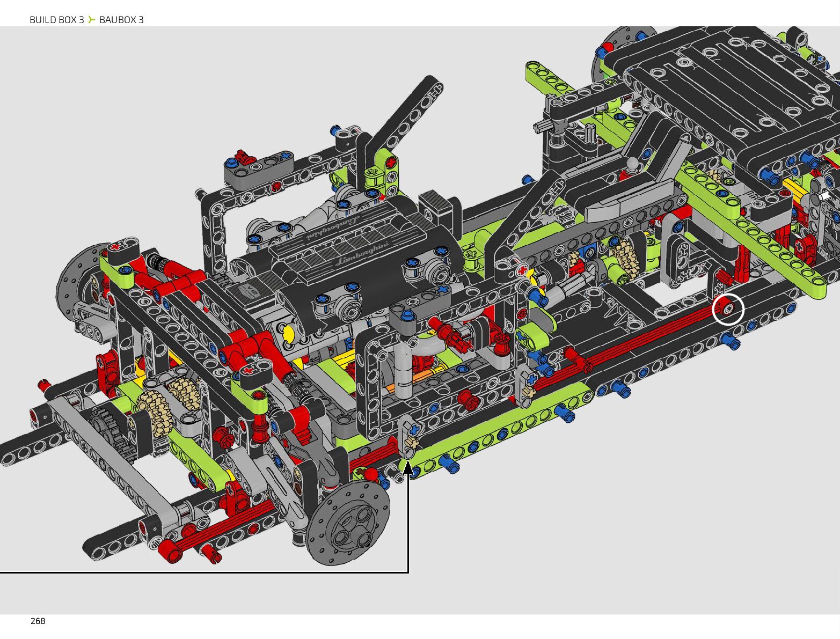The width and height of the screenshot is (840, 639).
Task: Select the front brake disc with wheel hub
Action: (348, 523)
